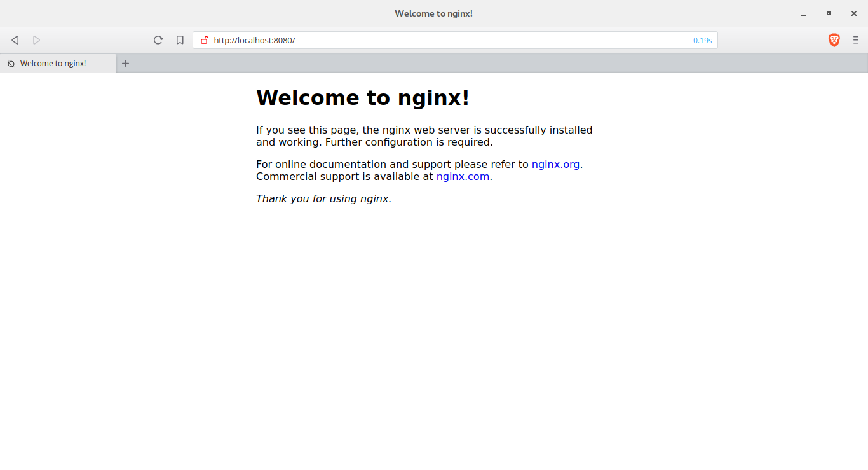Open the nginx.com commercial support link
Viewport: 868px width, 470px height.
click(463, 177)
